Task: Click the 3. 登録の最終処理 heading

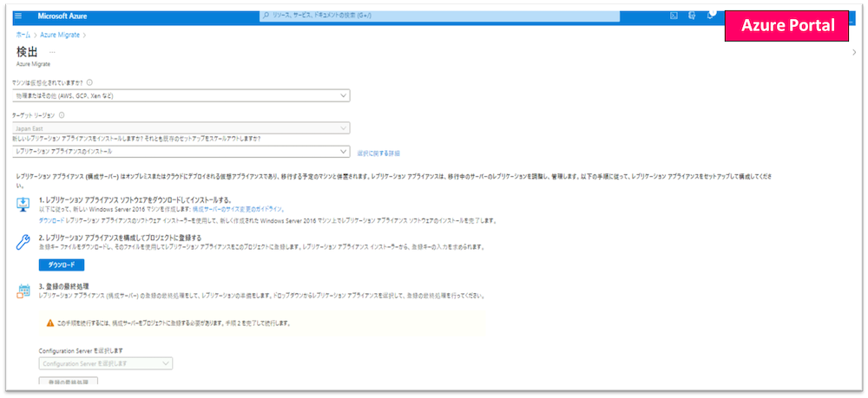Action: pyautogui.click(x=64, y=286)
